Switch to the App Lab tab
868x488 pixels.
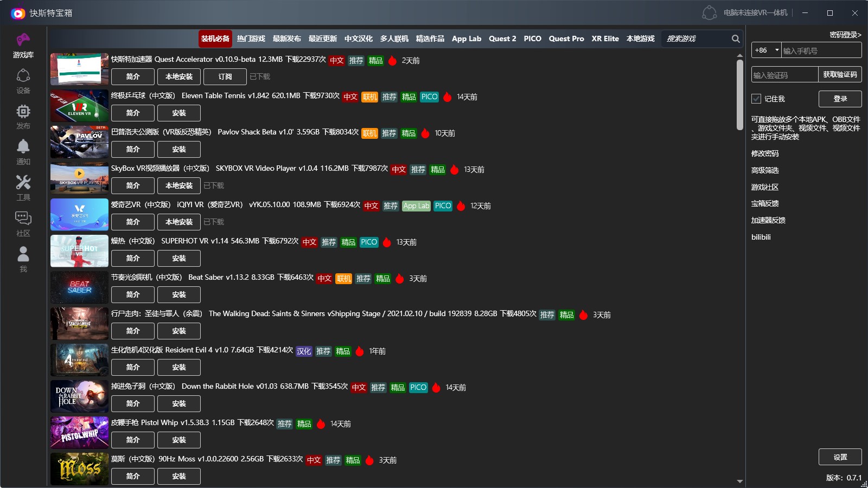(x=467, y=38)
